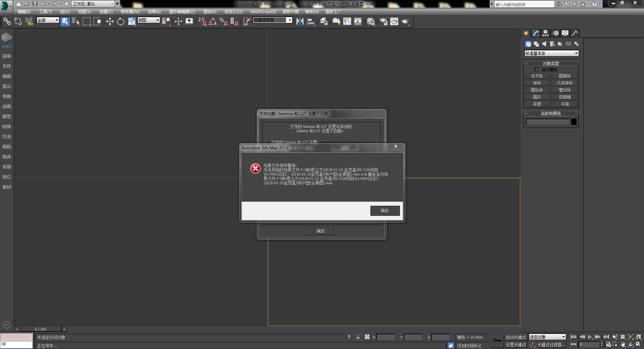Open the 编辑(E) menu
This screenshot has width=644, height=349.
tap(24, 12)
